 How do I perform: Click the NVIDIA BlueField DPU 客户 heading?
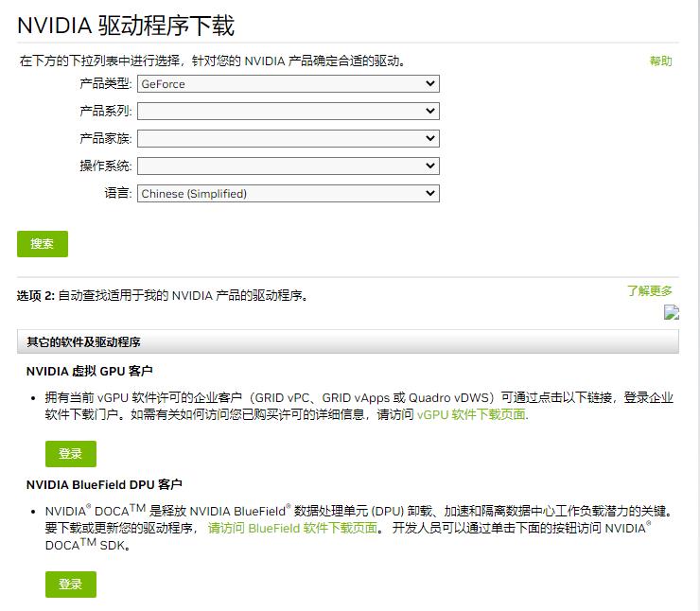point(104,484)
